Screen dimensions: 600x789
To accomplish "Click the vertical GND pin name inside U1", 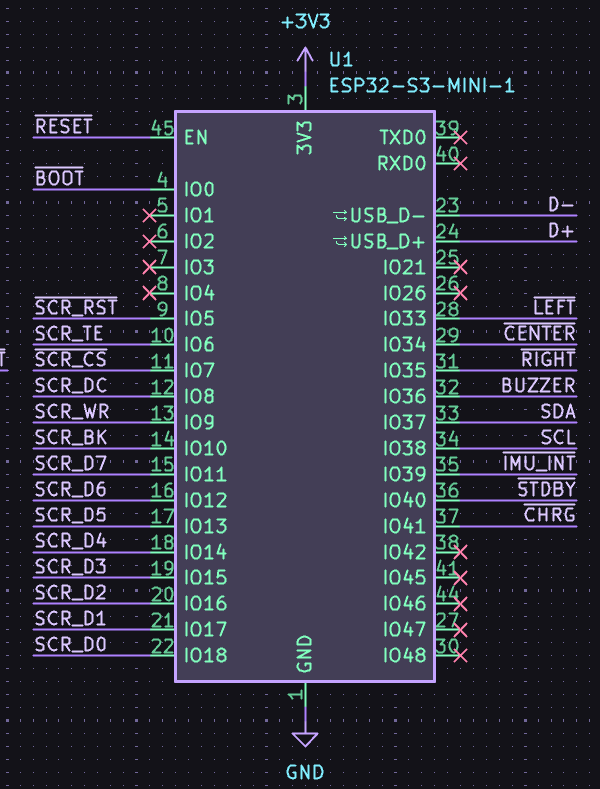I will coord(305,654).
